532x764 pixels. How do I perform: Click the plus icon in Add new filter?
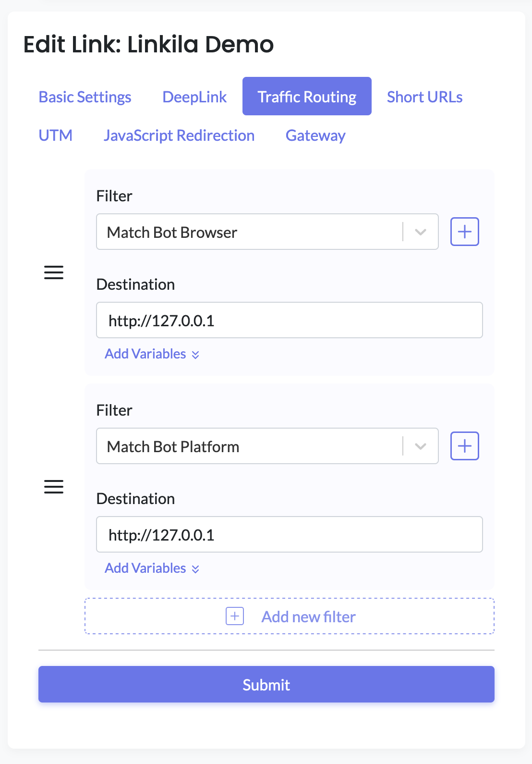[x=235, y=616]
